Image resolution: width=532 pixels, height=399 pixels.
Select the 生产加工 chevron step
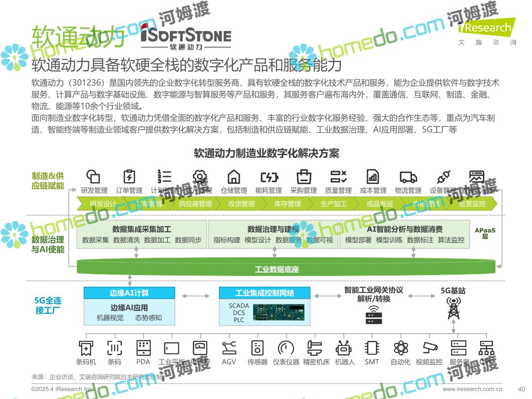[x=334, y=204]
